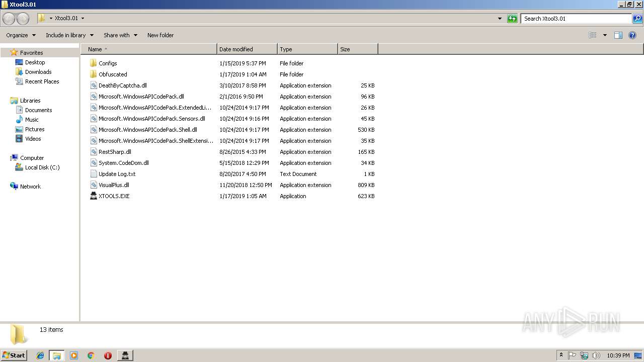Select the DeathByCaptcha.dll file icon
Viewport: 644px width, 362px height.
(x=93, y=85)
